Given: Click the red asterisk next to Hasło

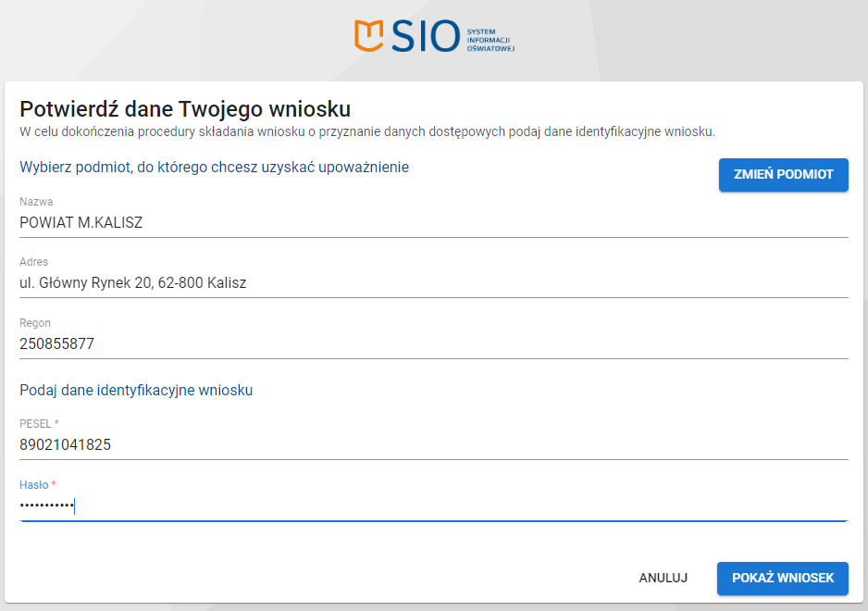Looking at the screenshot, I should [52, 484].
